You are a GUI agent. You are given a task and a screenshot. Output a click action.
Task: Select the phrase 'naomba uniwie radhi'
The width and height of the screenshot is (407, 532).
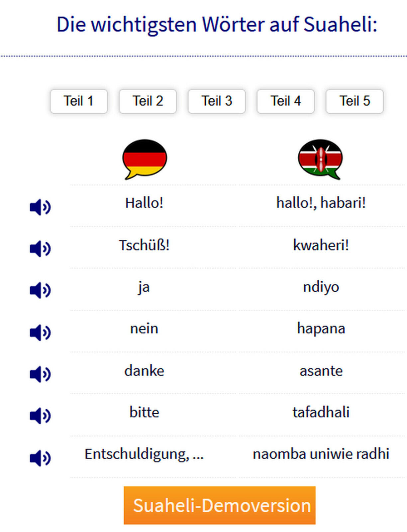pyautogui.click(x=321, y=454)
